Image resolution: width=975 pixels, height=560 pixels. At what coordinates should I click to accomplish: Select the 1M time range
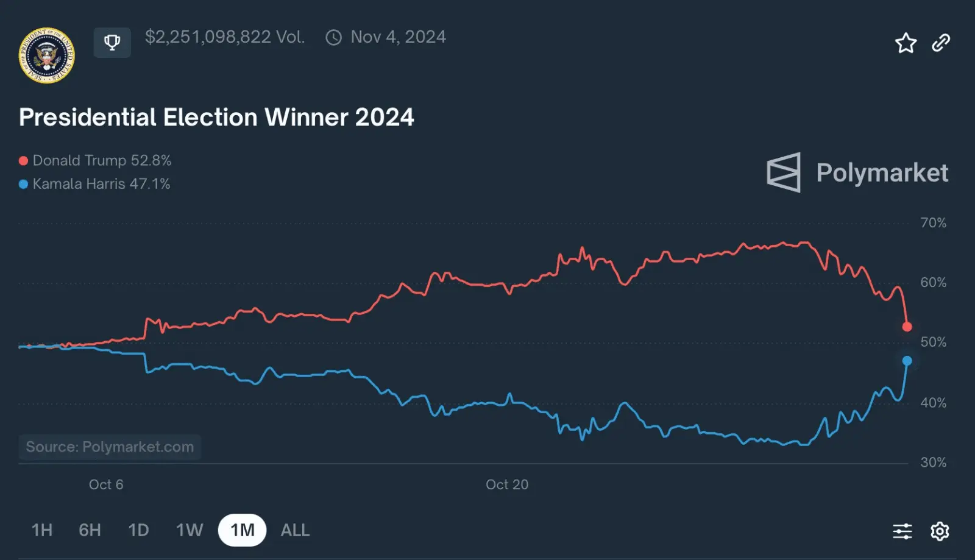243,530
